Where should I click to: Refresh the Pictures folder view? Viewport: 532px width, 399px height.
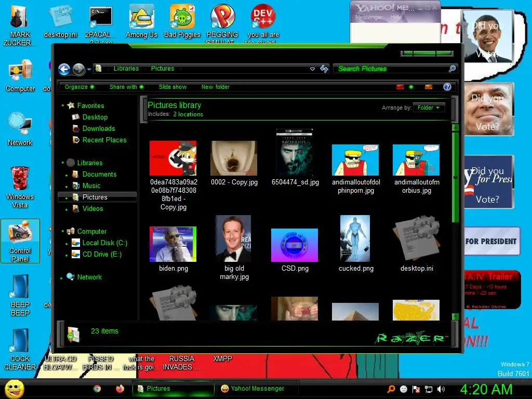point(324,69)
